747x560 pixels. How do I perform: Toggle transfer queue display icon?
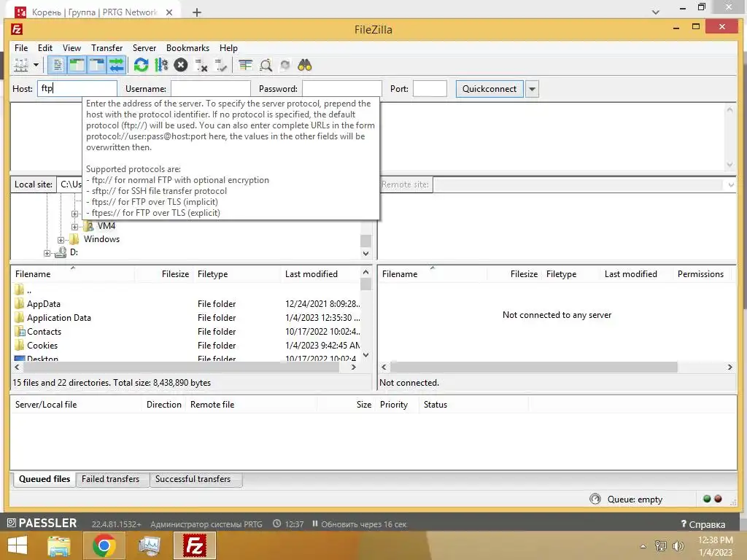116,65
